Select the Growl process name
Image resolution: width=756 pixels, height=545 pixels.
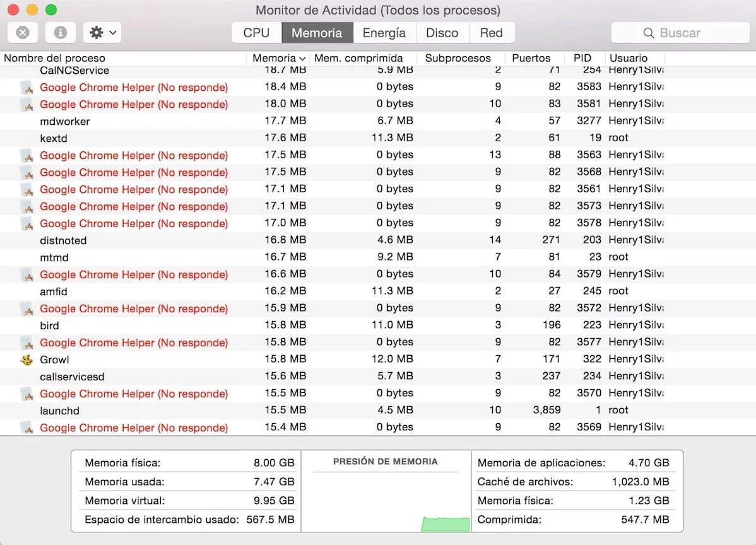[x=54, y=360]
